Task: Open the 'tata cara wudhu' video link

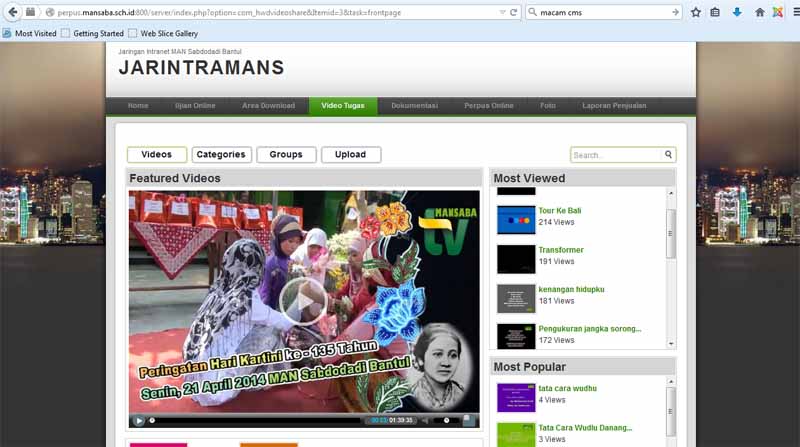Action: [x=567, y=388]
